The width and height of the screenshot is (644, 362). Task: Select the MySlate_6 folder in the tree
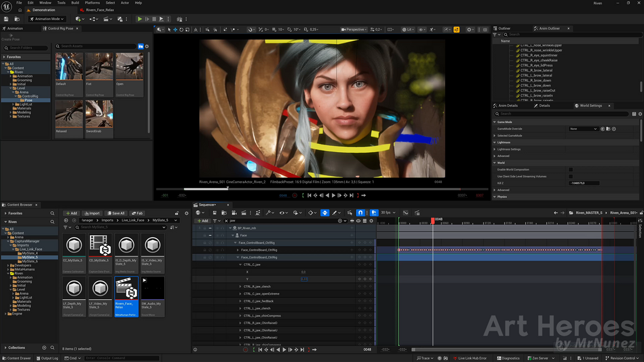[x=30, y=261]
